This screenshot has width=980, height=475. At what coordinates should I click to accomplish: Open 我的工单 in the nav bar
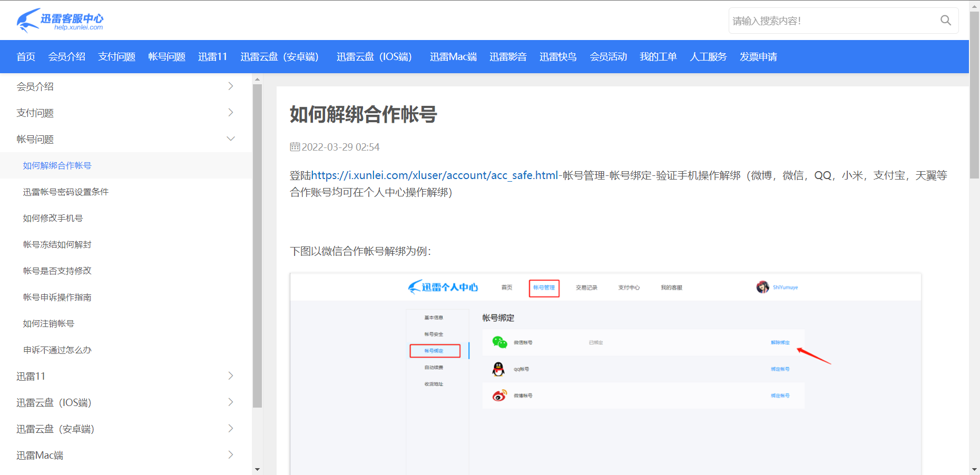tap(658, 56)
